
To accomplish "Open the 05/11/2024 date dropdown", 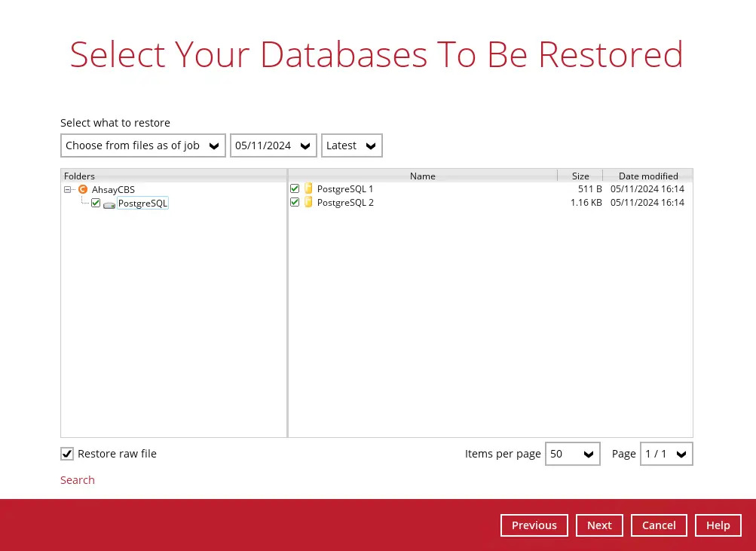I will coord(273,145).
